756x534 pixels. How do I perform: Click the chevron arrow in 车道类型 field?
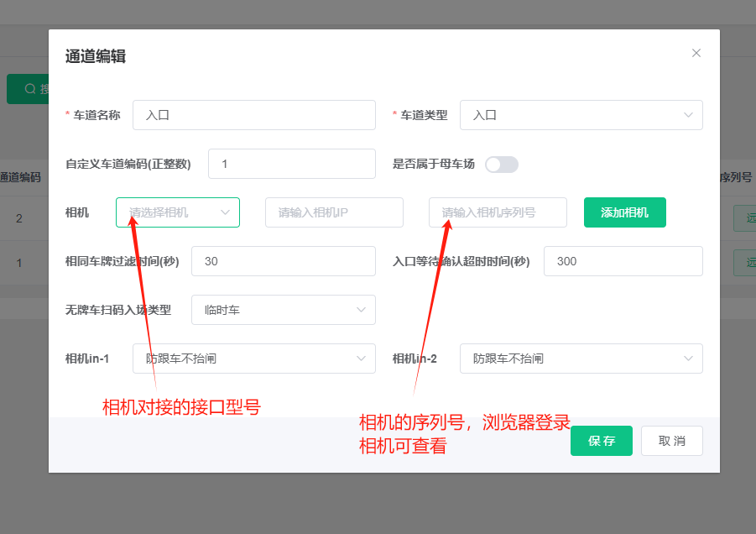pyautogui.click(x=688, y=115)
